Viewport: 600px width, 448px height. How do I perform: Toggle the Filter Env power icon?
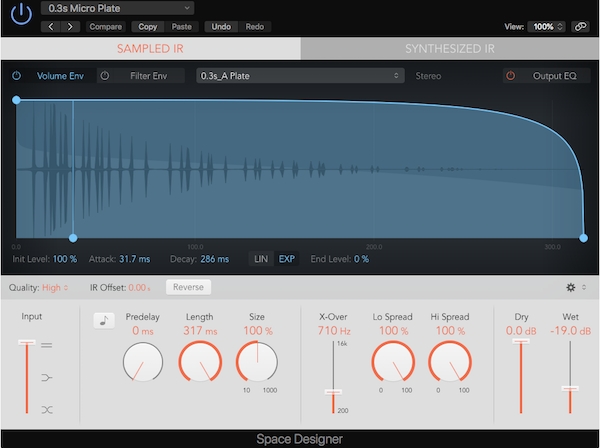[x=105, y=76]
